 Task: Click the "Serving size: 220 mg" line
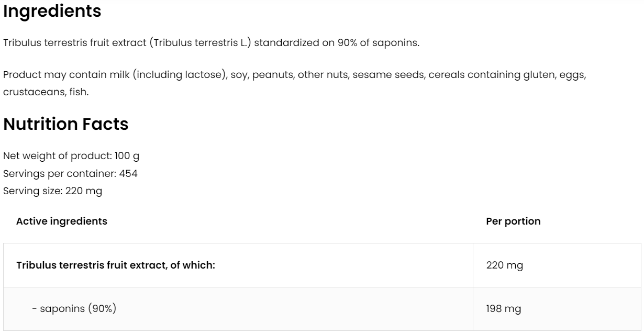pos(52,191)
